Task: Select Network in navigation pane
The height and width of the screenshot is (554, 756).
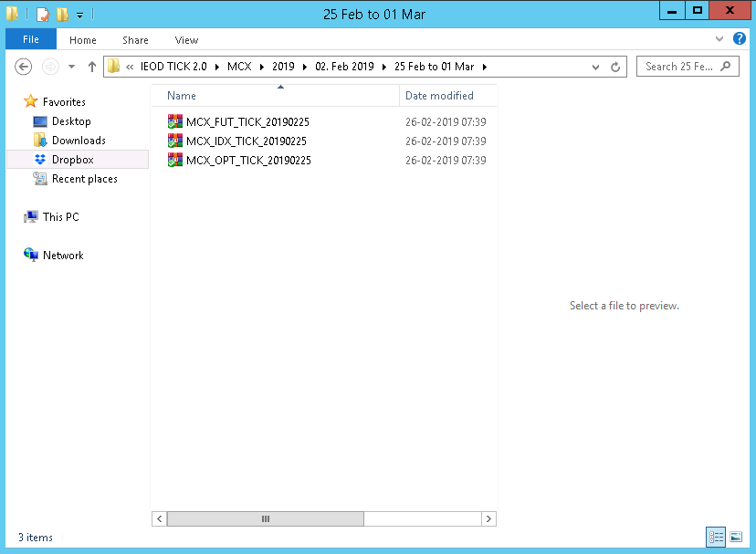Action: click(63, 255)
